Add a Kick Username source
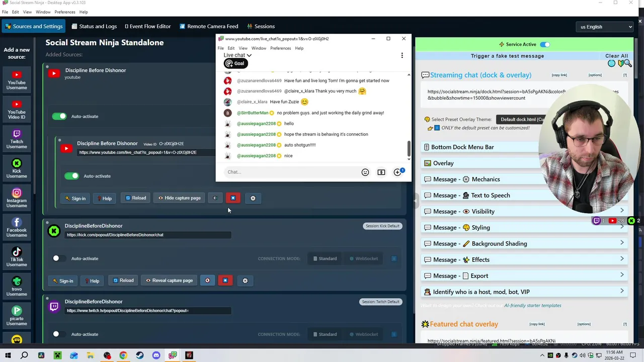Screen dimensions: 644x362 coord(17,169)
